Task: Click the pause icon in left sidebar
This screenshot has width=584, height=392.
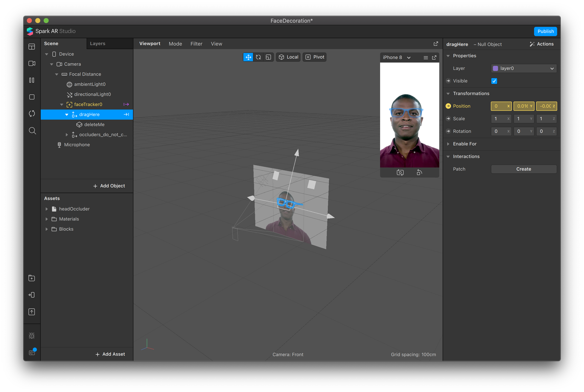Action: click(x=32, y=80)
